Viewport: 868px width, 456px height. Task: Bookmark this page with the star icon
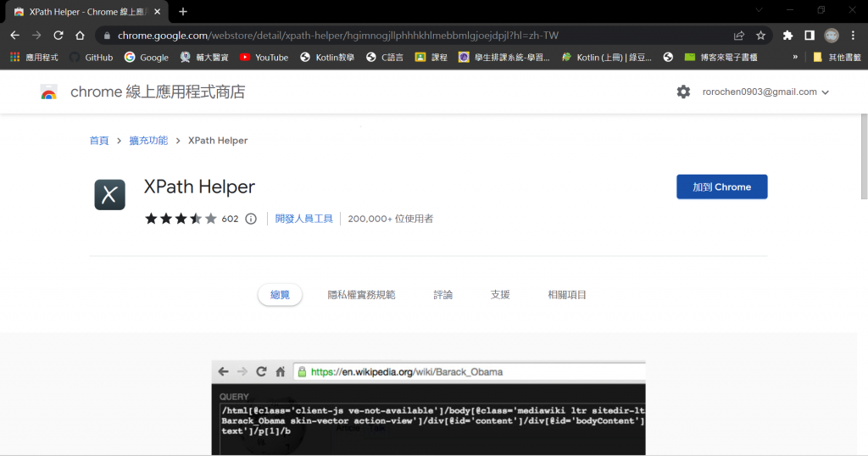[760, 36]
